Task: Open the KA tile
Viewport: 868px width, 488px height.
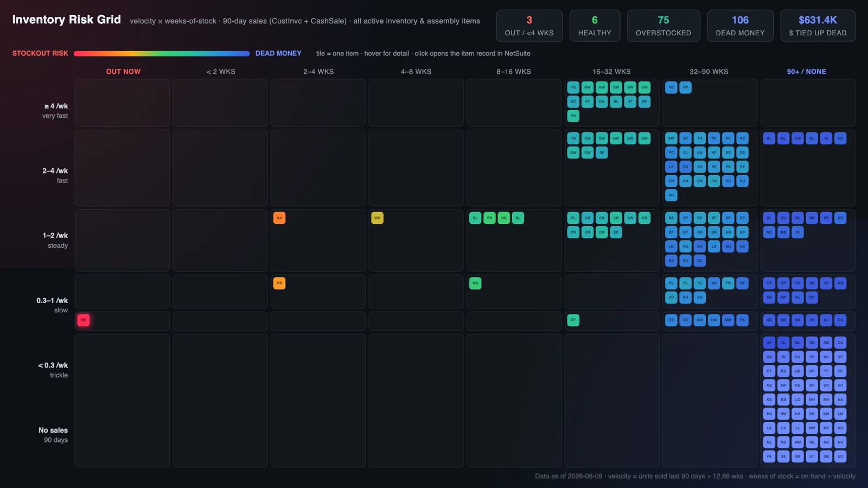Action: point(700,152)
